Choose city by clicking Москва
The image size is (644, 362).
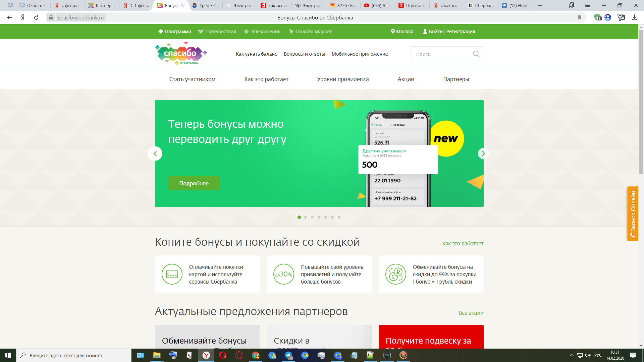[x=402, y=32]
